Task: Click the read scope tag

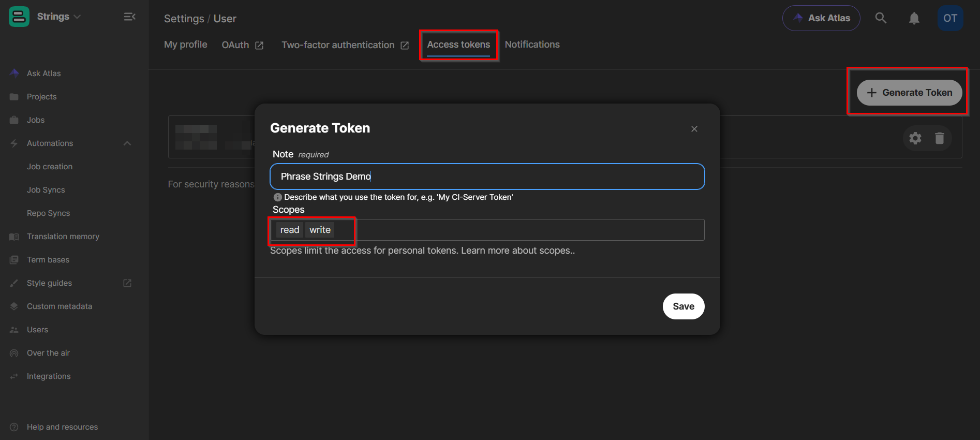Action: tap(290, 230)
